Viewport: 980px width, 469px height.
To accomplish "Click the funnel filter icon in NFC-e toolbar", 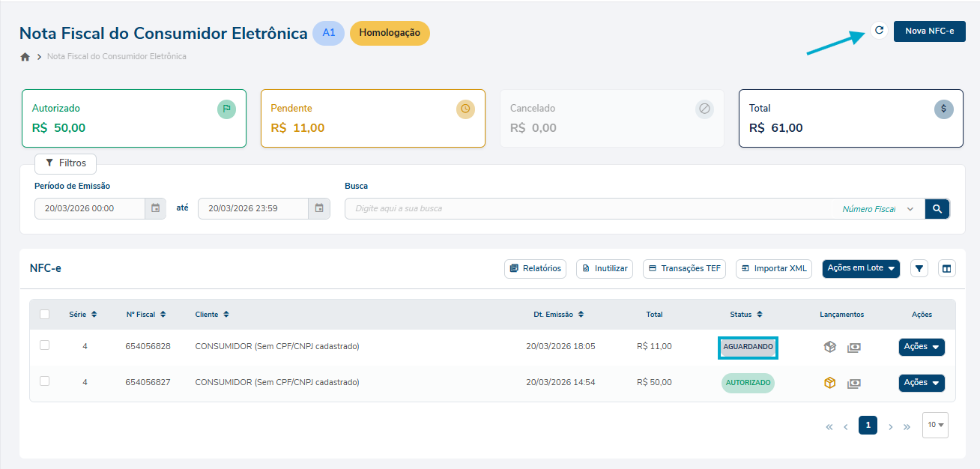I will pyautogui.click(x=919, y=268).
